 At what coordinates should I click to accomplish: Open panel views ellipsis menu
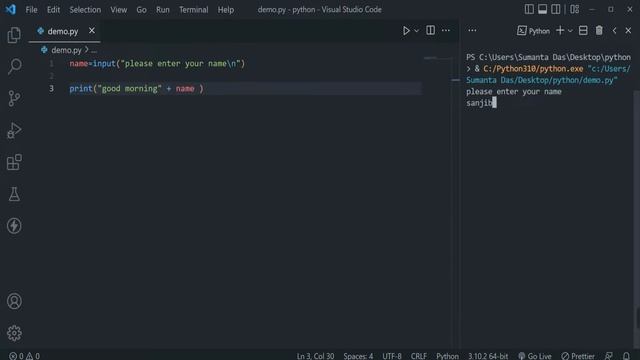tap(472, 30)
